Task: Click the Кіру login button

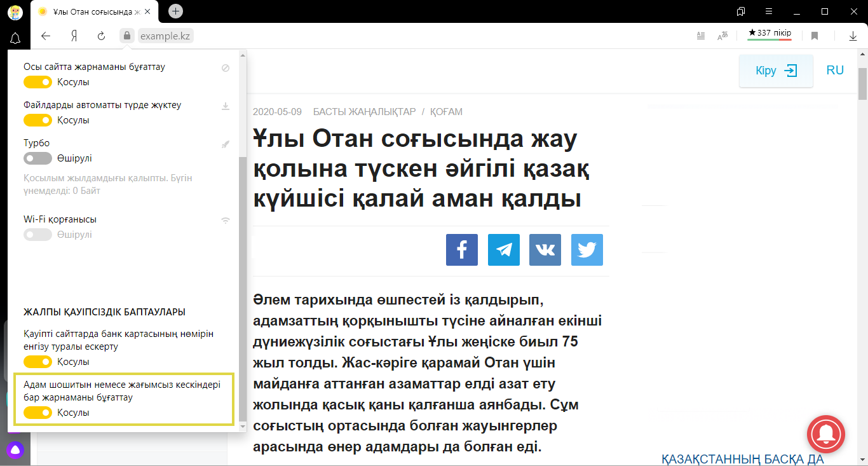Action: [776, 71]
